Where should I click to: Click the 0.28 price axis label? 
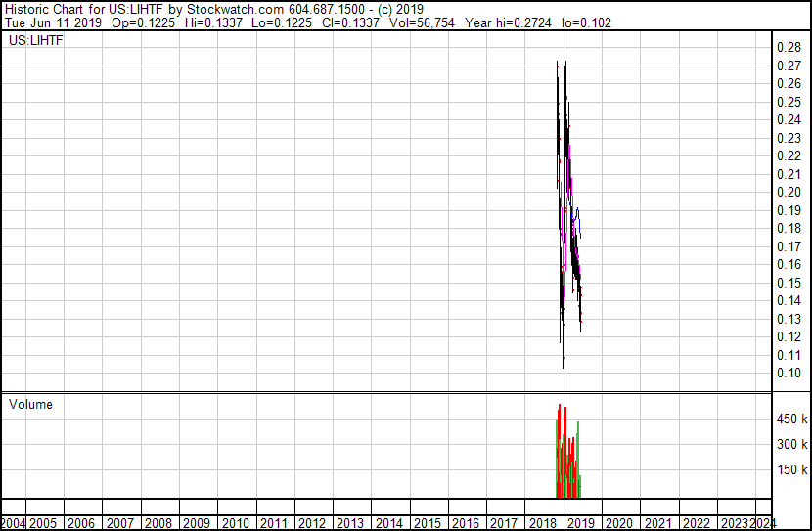pos(789,48)
